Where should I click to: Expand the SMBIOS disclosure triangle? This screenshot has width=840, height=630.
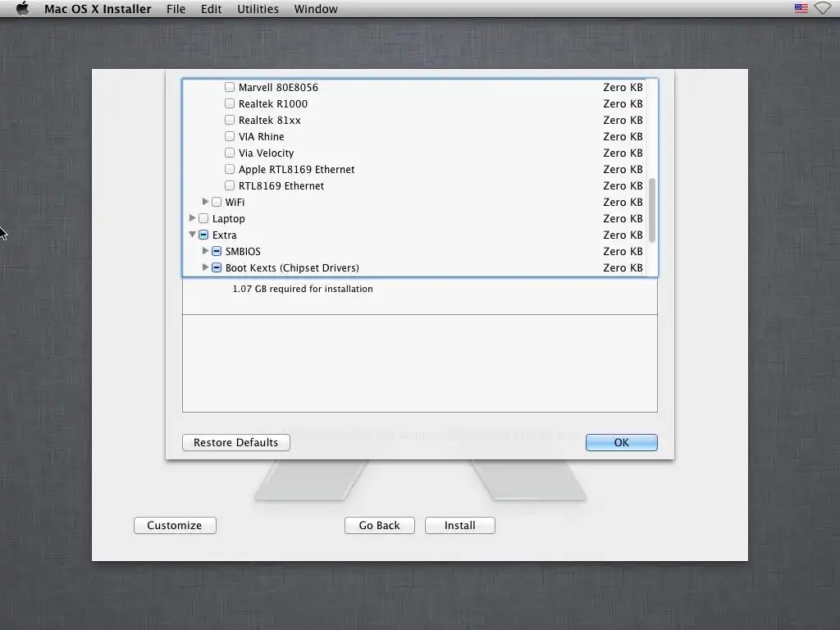click(x=205, y=251)
